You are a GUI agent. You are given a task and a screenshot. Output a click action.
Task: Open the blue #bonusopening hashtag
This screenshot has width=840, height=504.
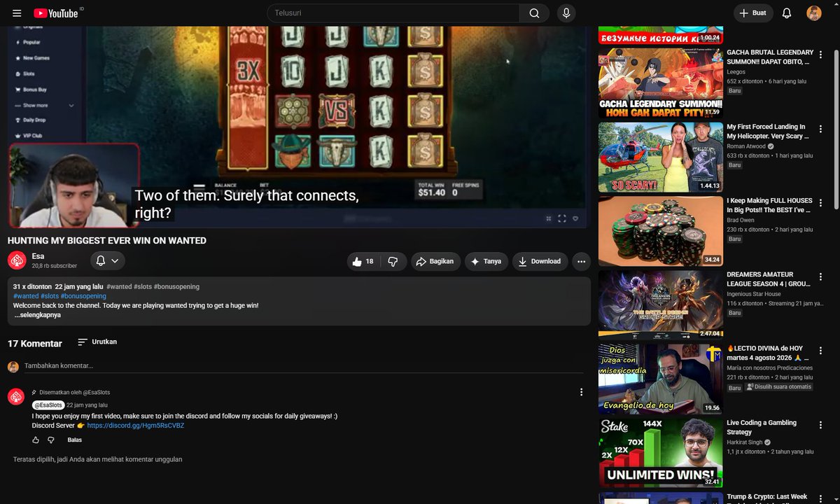tap(83, 296)
